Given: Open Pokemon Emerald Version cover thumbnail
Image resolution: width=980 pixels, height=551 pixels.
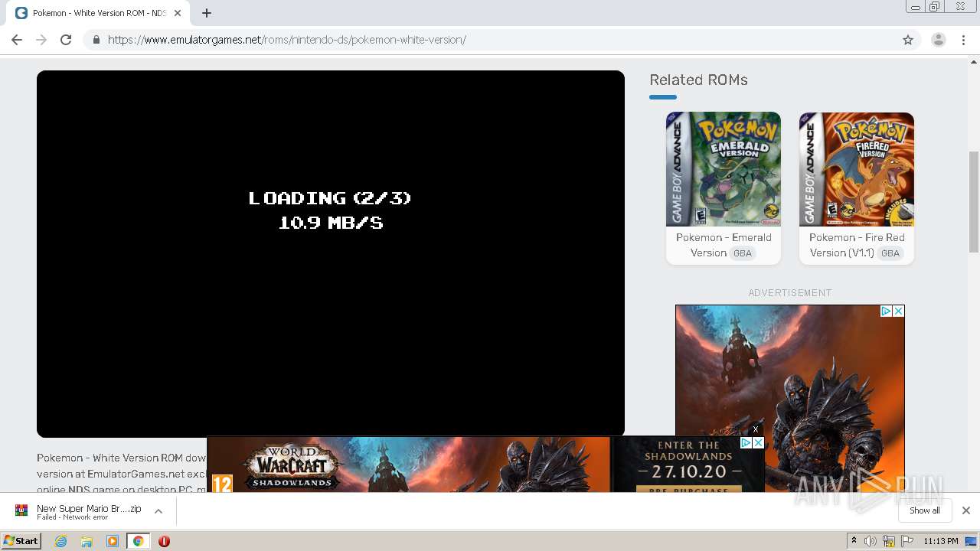Looking at the screenshot, I should click(x=724, y=169).
